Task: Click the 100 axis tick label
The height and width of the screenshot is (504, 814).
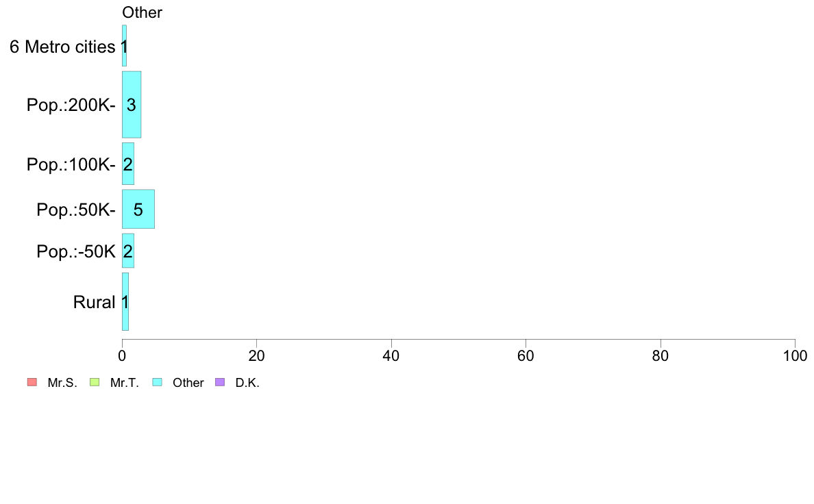Action: pyautogui.click(x=795, y=356)
